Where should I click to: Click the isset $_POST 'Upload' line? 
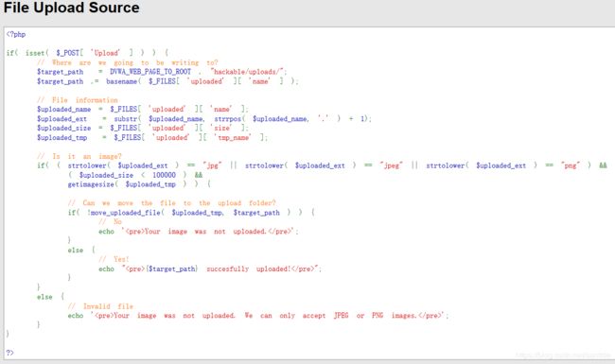pyautogui.click(x=87, y=53)
